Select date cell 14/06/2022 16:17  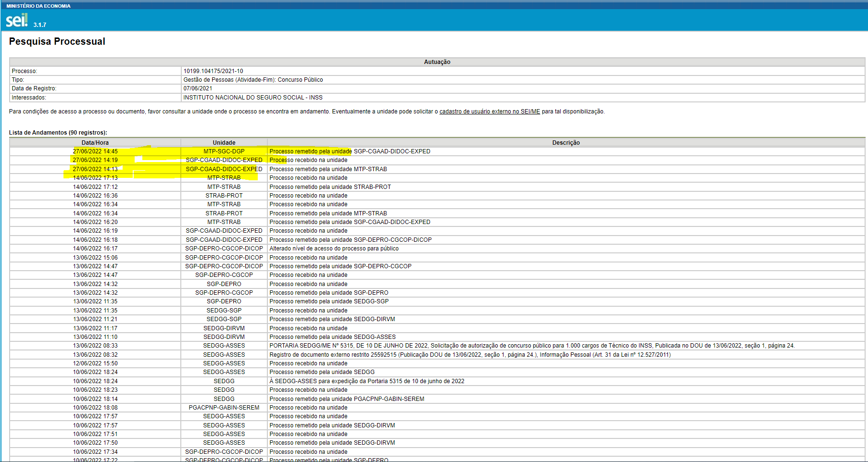[95, 249]
